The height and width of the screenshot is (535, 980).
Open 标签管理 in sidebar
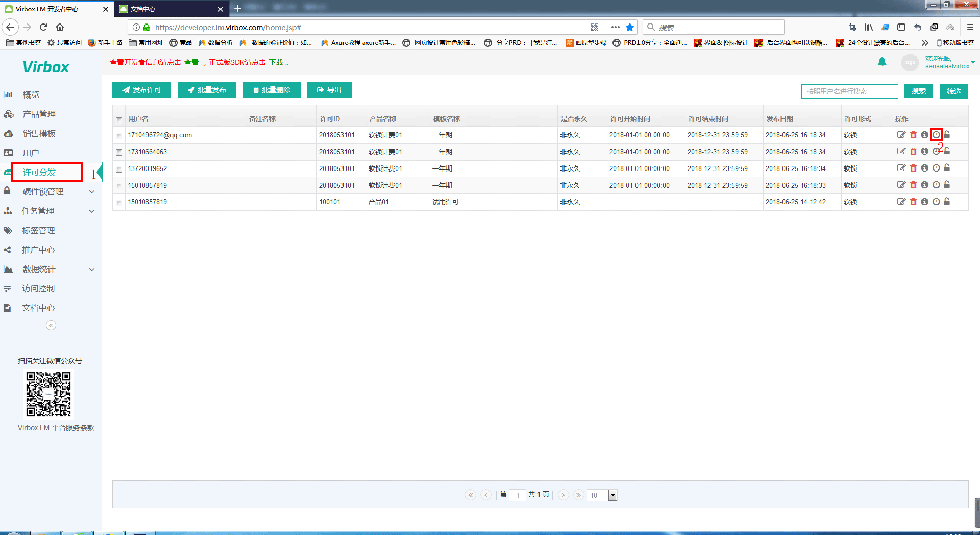[x=38, y=230]
